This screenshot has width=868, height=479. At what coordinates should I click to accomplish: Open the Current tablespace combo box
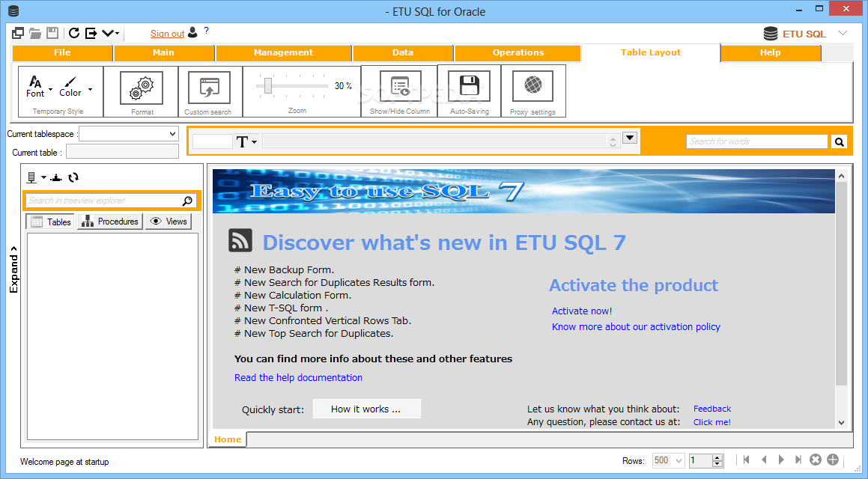tap(129, 134)
